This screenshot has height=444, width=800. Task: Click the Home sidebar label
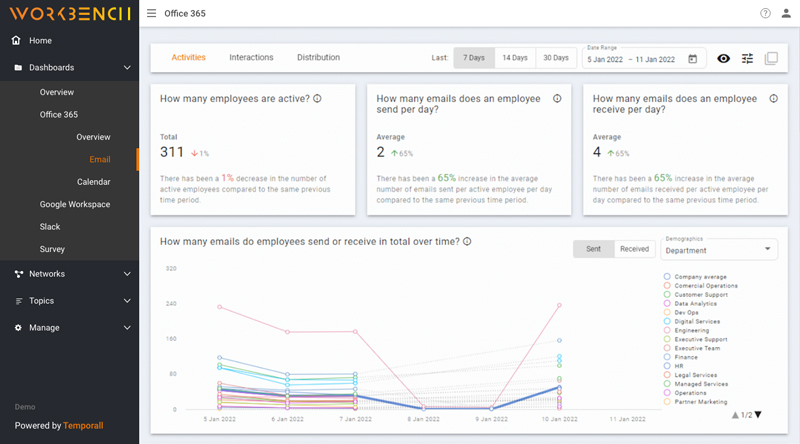tap(40, 41)
